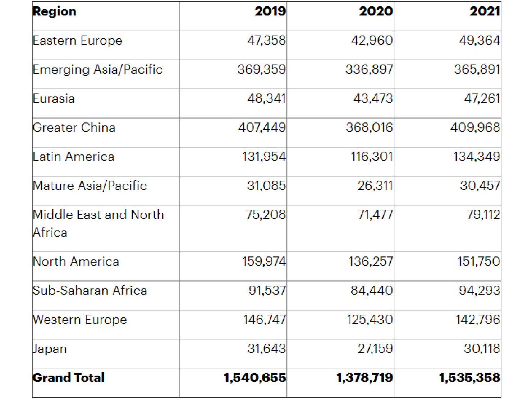Click the Grand Total row label
This screenshot has height=399, width=532.
(69, 378)
